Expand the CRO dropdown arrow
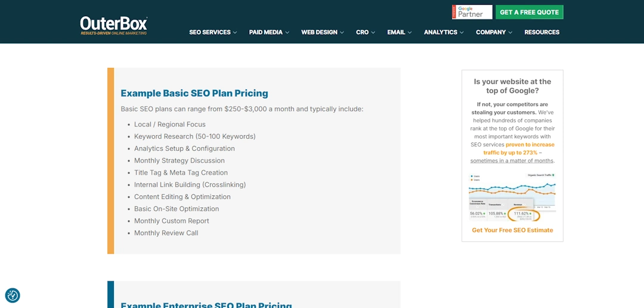The image size is (644, 308). click(373, 32)
